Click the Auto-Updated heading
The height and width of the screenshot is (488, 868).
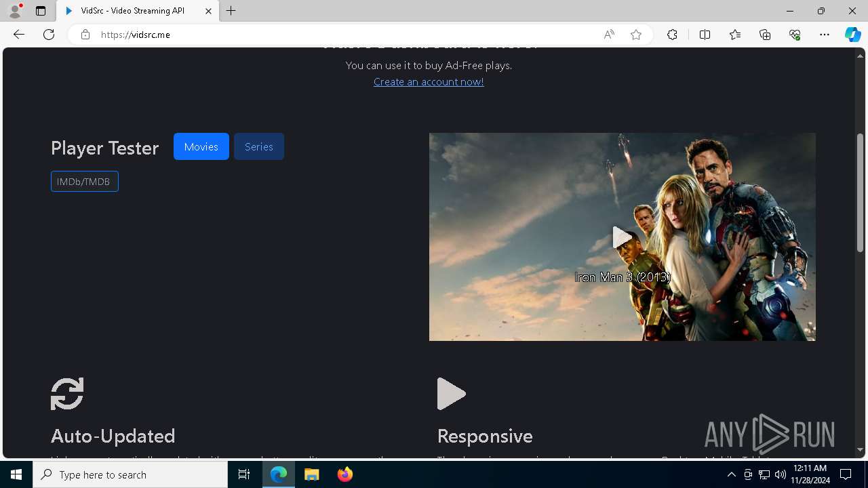click(x=113, y=436)
